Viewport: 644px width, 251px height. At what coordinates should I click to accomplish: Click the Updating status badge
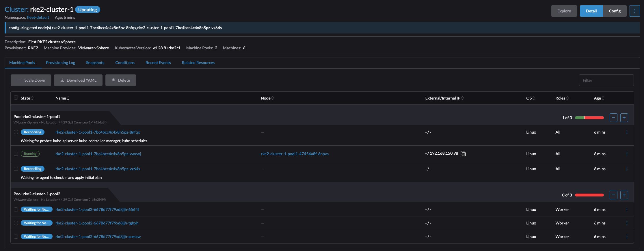point(88,10)
